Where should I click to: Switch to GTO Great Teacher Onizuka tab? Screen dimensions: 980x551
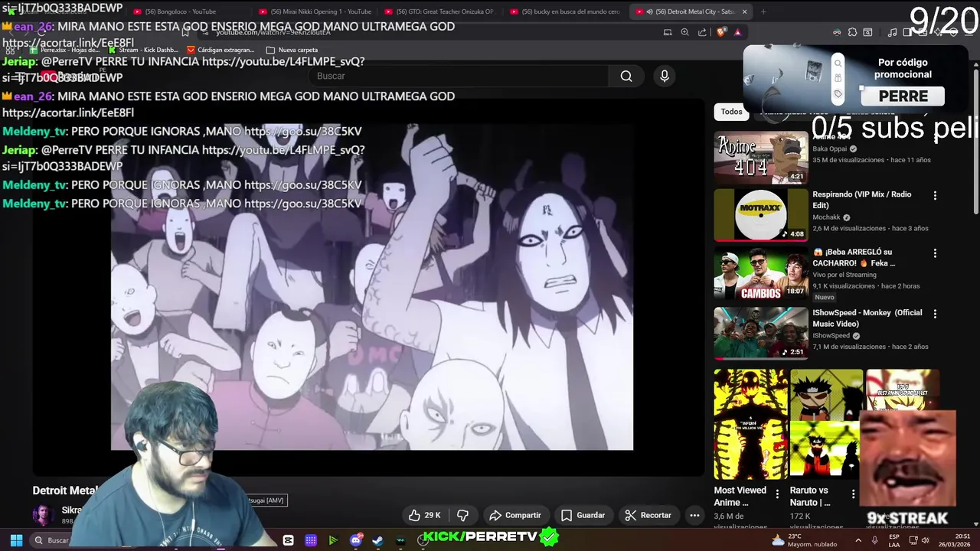439,11
